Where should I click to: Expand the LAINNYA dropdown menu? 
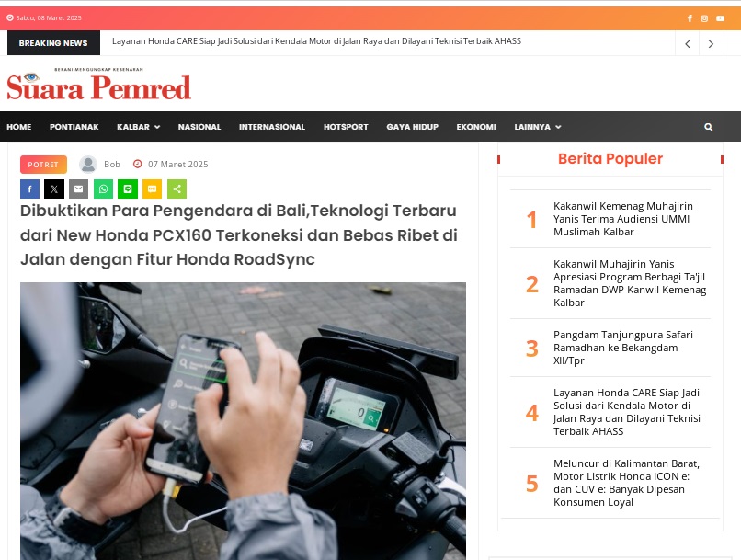(x=538, y=127)
